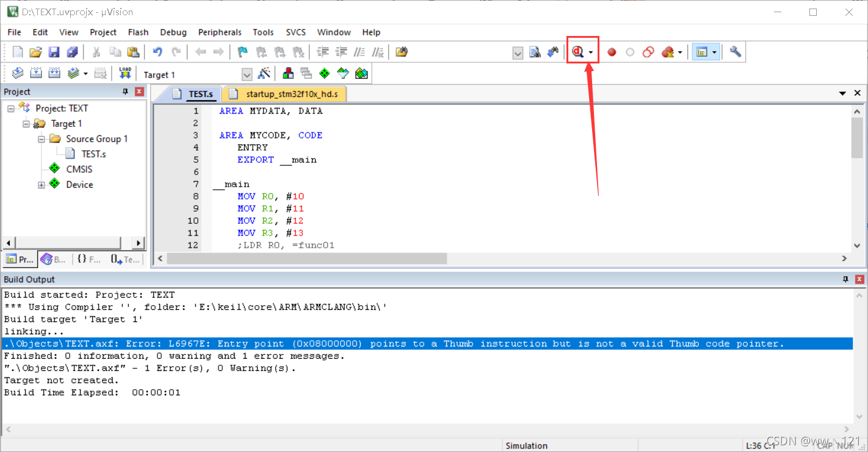The image size is (868, 452).
Task: Switch to the Functions panel tab
Action: pos(89,259)
